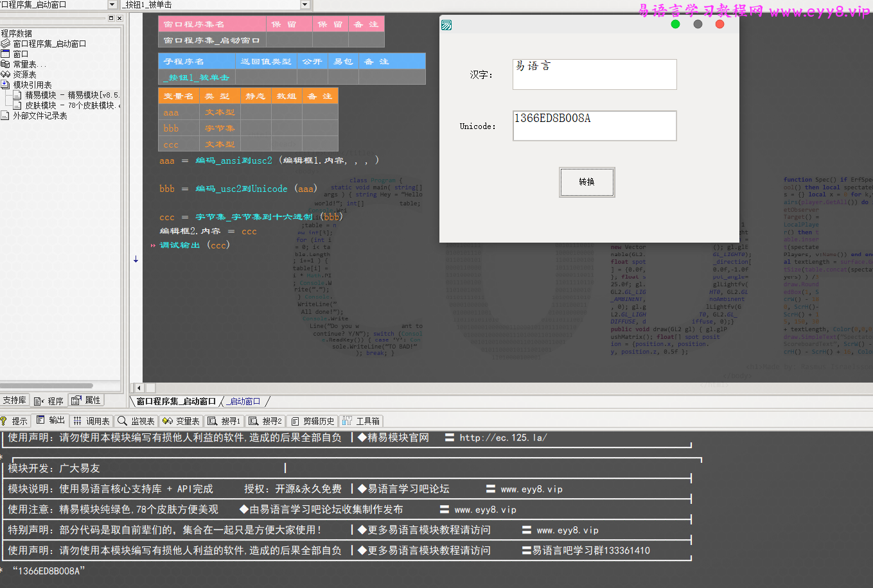The height and width of the screenshot is (588, 873).
Task: Select the 字节集 type cell of bbb
Action: click(x=220, y=128)
